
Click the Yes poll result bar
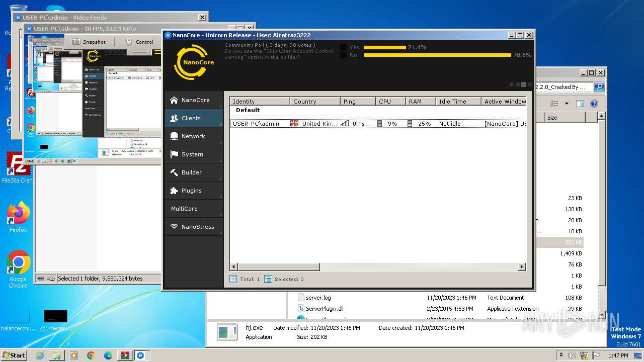[x=385, y=47]
